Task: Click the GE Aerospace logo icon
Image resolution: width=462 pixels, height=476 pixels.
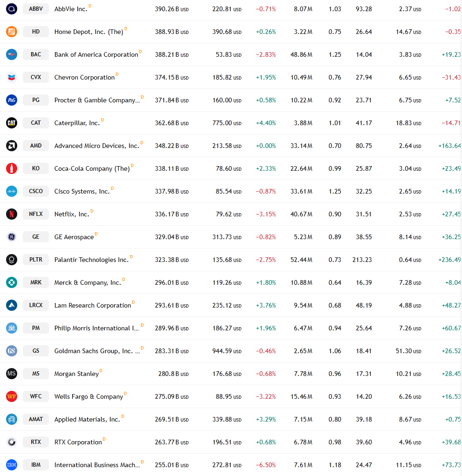Action: click(x=12, y=237)
